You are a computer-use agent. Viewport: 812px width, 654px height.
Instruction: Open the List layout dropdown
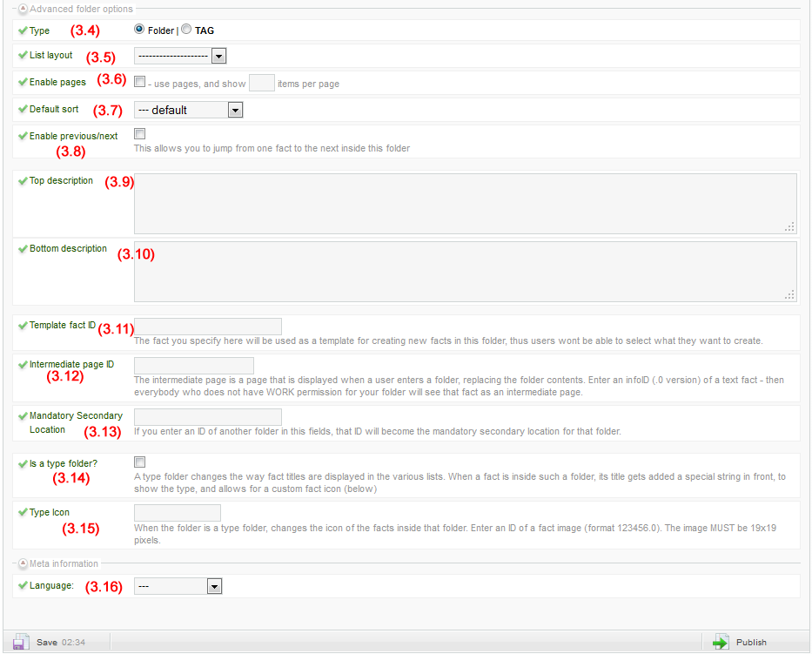point(218,55)
